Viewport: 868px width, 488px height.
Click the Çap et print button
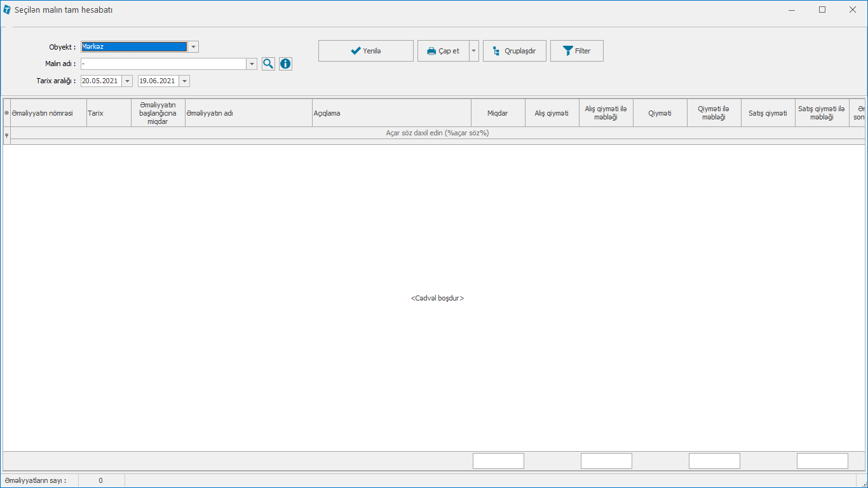tap(443, 51)
